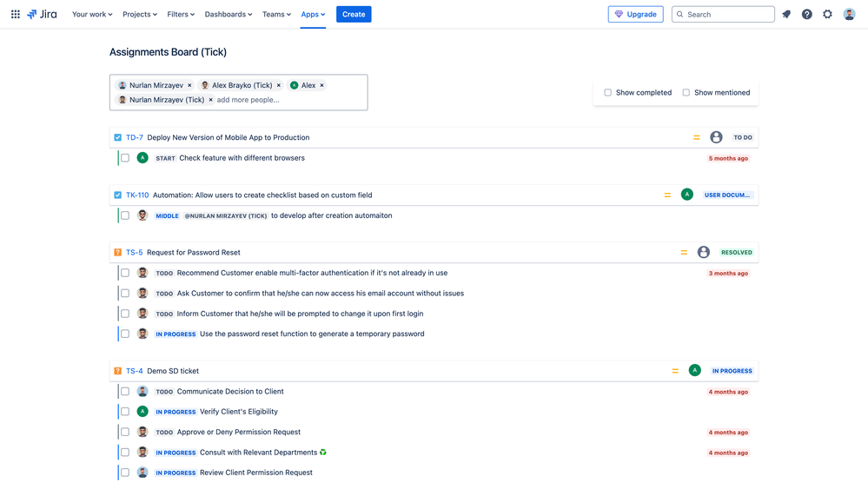This screenshot has height=483, width=868.
Task: Enable the Show mentioned checkbox
Action: coord(686,92)
